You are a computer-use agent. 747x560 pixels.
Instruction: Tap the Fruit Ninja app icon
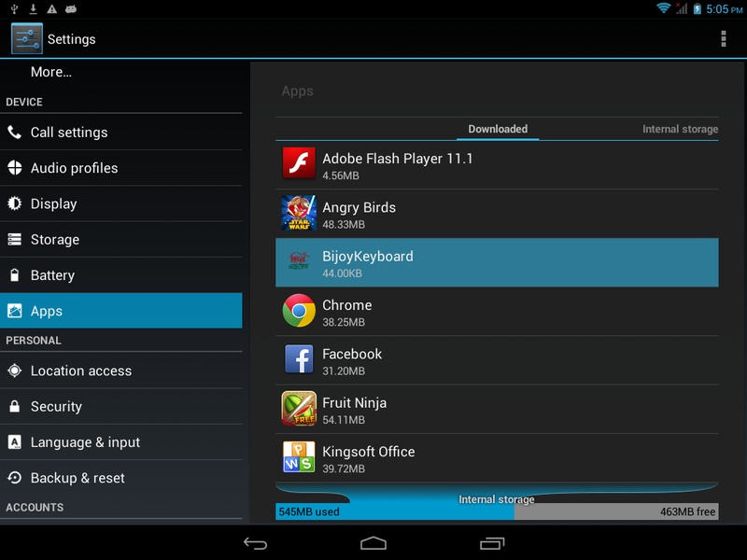[299, 408]
